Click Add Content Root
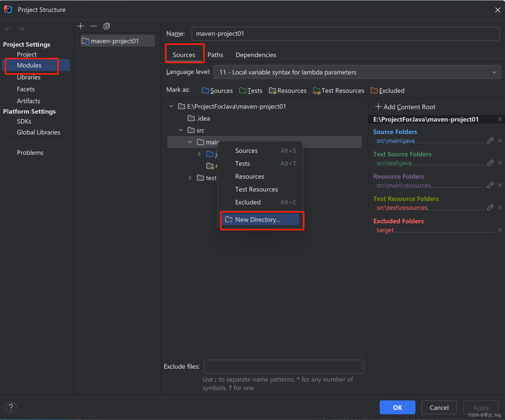The image size is (505, 420). [405, 107]
